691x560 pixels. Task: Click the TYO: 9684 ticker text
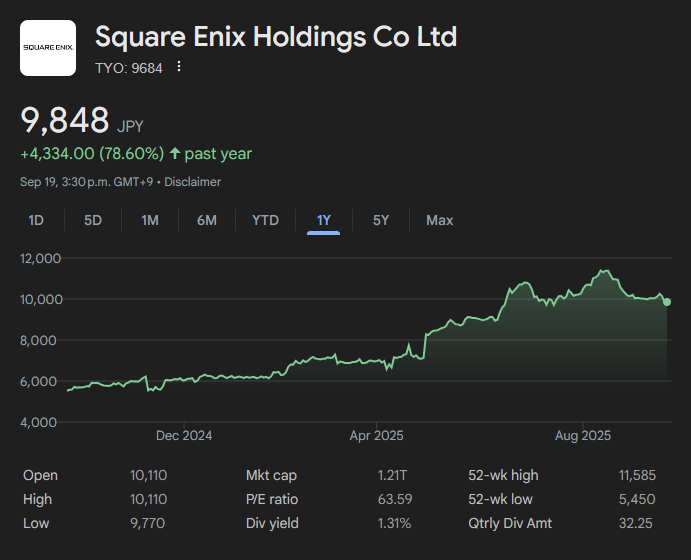(129, 68)
